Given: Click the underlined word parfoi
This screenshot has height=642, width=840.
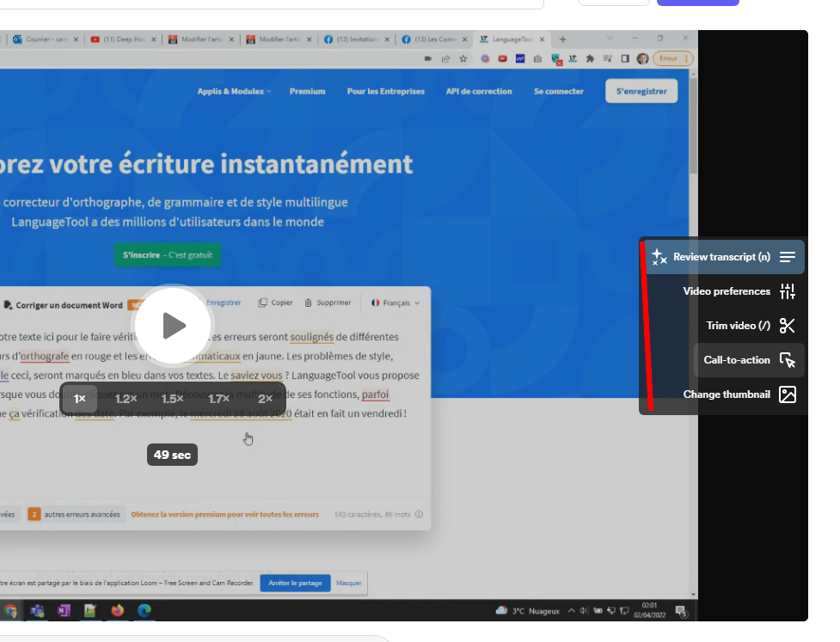Looking at the screenshot, I should point(375,394).
